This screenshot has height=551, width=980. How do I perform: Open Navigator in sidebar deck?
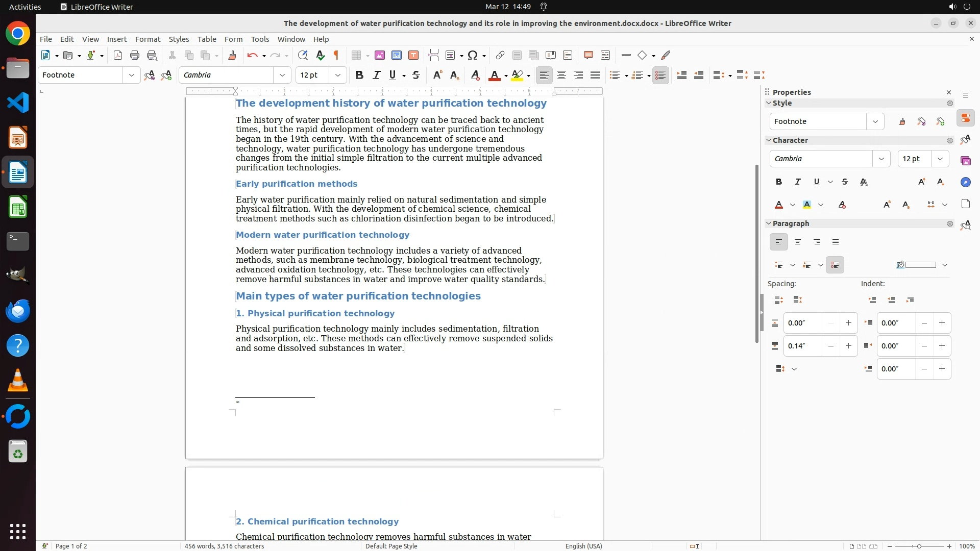pos(965,183)
